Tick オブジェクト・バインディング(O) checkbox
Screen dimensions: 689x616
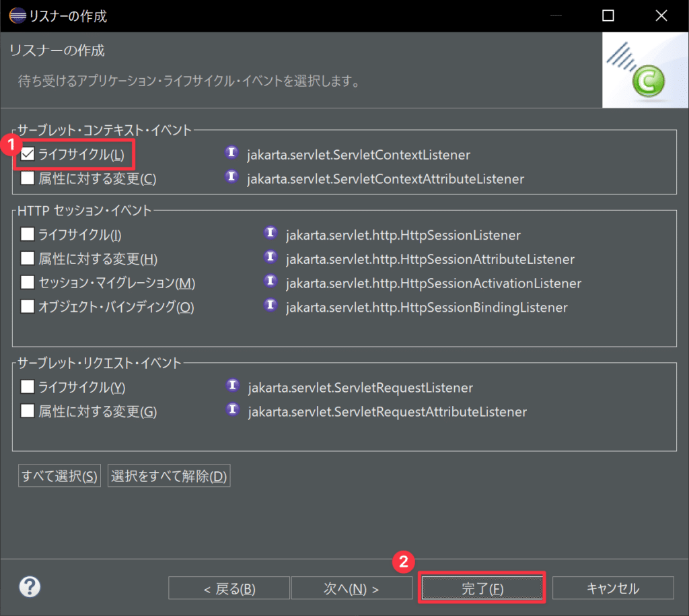click(28, 307)
